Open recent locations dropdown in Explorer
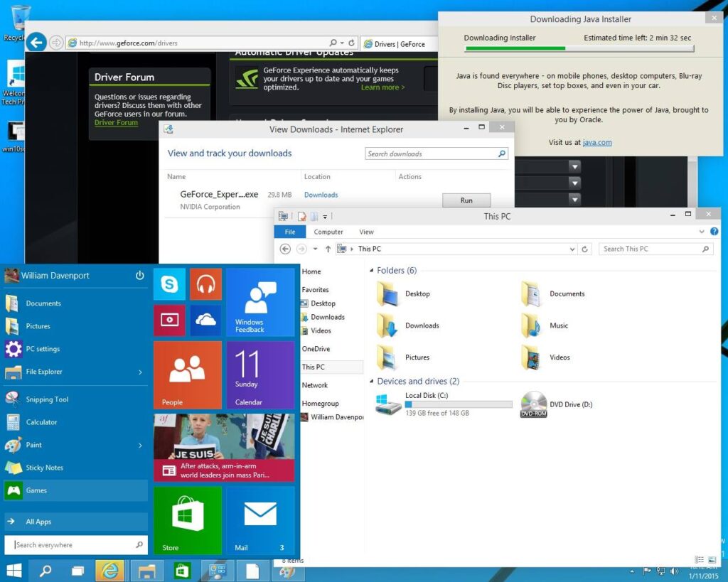Image resolution: width=728 pixels, height=582 pixels. coord(315,249)
